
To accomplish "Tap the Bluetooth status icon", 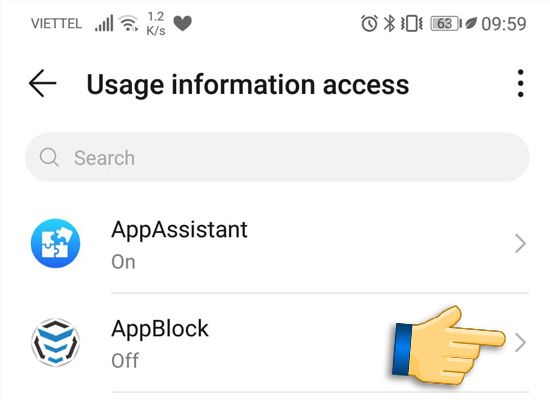I will [389, 24].
